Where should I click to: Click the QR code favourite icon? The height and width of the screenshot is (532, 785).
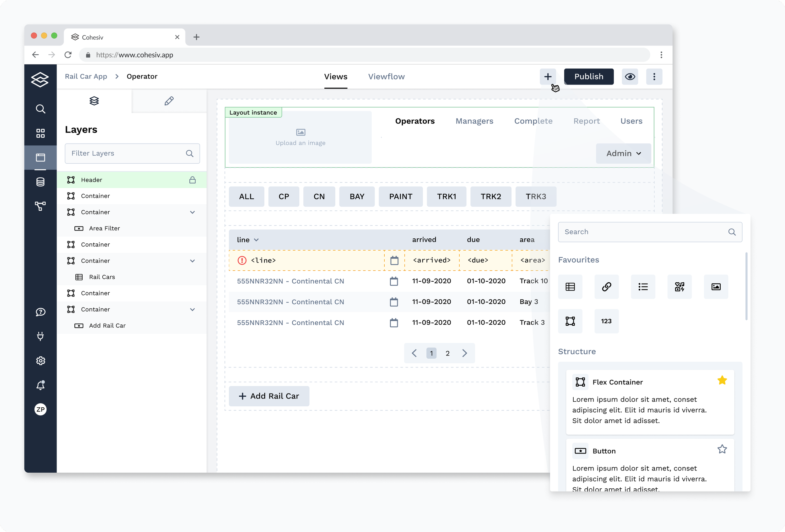[679, 287]
